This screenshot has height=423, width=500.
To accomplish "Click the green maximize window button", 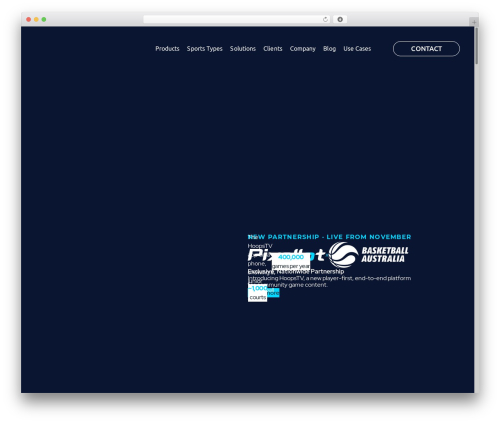I will (44, 19).
